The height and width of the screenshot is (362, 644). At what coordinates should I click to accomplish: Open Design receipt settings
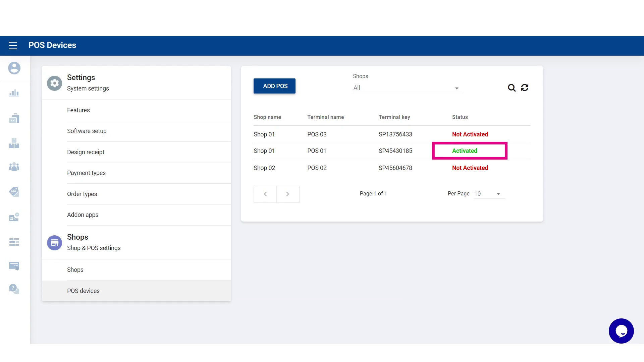pos(86,152)
